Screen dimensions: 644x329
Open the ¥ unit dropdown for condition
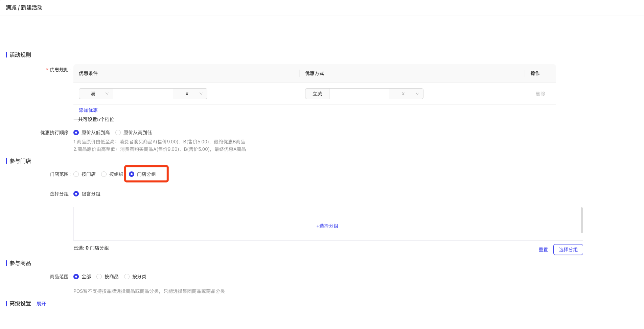[190, 94]
